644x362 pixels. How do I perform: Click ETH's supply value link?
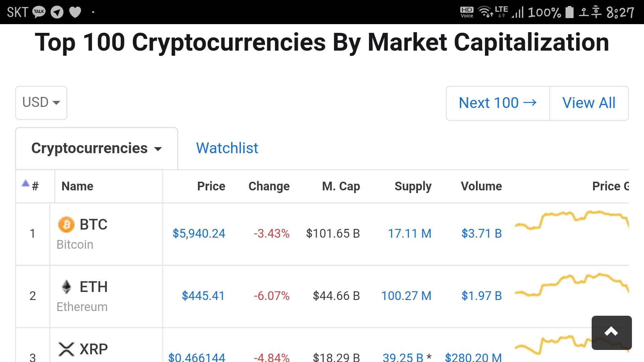point(406,296)
